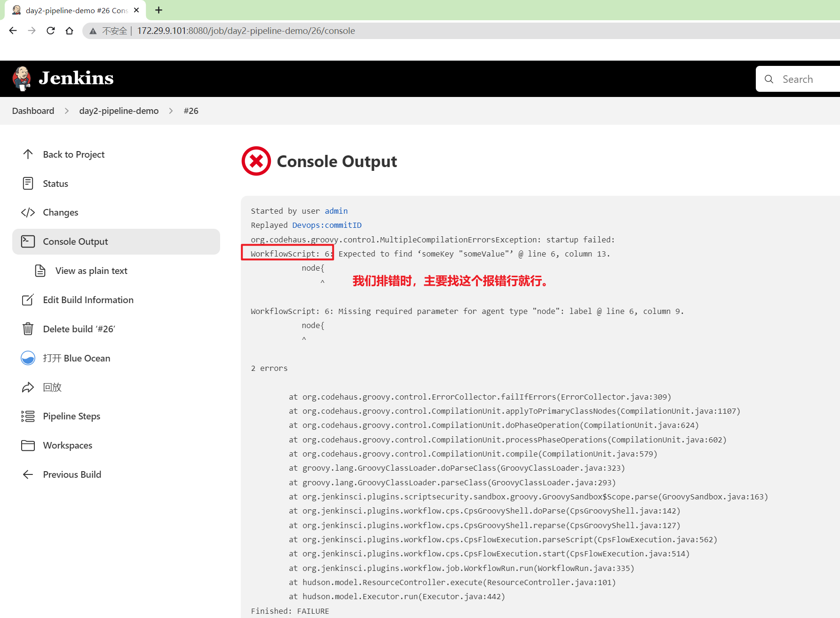840x618 pixels.
Task: Select Console Output in the sidebar
Action: [116, 241]
